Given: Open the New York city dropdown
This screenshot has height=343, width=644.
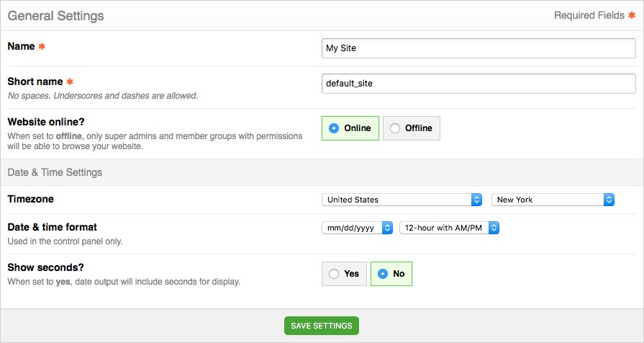Looking at the screenshot, I should coord(553,200).
